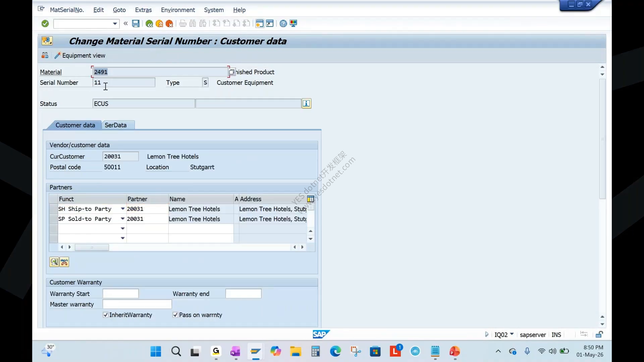Viewport: 644px width, 362px height.
Task: Switch to the SerData tab
Action: (x=116, y=125)
